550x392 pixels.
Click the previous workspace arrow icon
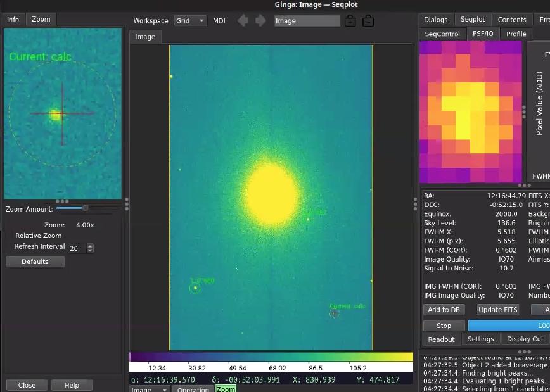point(243,21)
